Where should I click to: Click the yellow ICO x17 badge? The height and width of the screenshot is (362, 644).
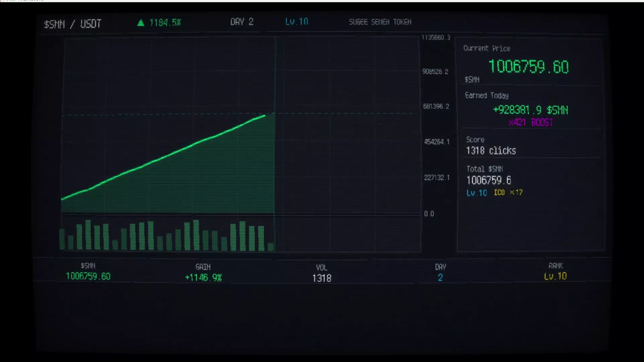coord(508,192)
